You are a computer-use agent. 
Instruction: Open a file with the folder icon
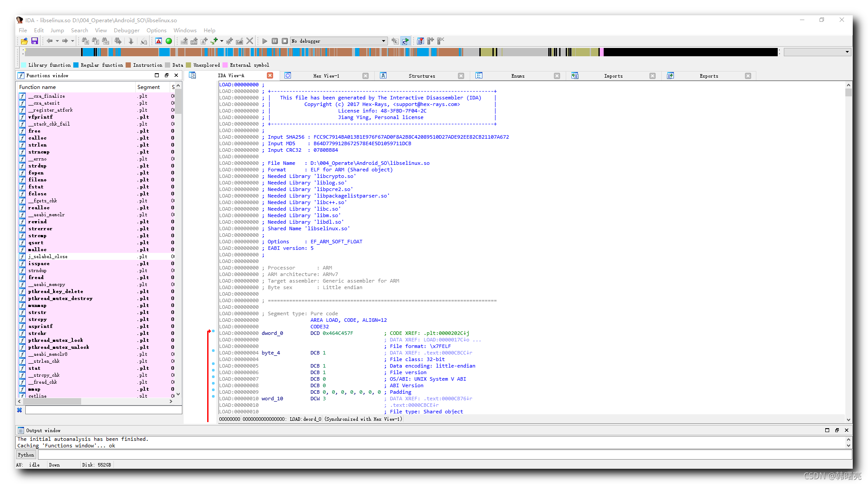tap(24, 41)
